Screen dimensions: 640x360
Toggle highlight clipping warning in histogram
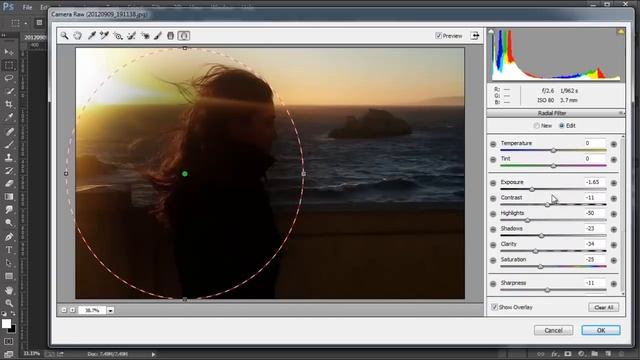[620, 31]
